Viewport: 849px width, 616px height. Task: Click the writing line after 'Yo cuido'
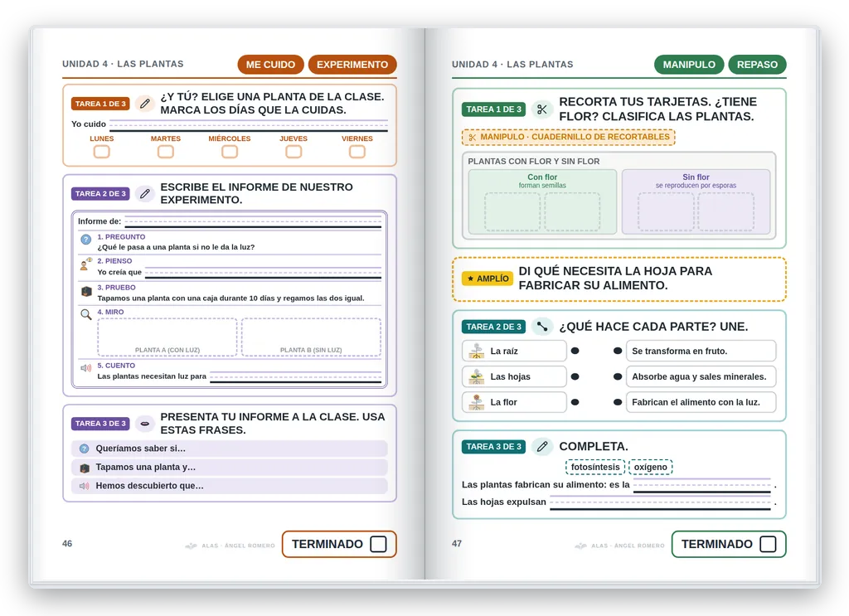click(x=249, y=125)
